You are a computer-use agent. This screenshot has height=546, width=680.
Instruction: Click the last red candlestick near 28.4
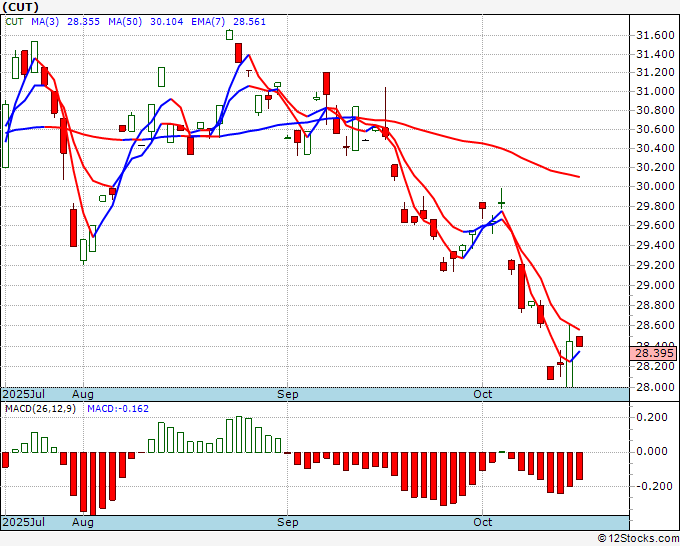[x=579, y=341]
